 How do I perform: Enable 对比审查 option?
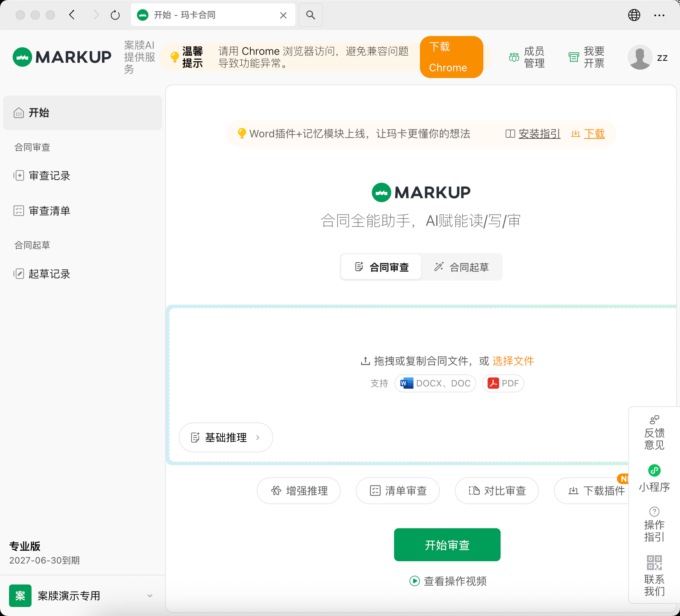497,491
